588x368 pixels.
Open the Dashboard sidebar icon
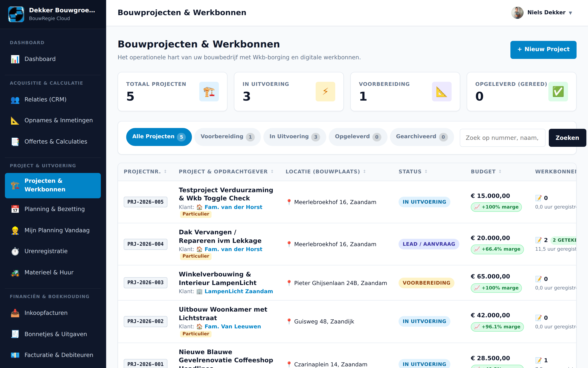(x=15, y=59)
